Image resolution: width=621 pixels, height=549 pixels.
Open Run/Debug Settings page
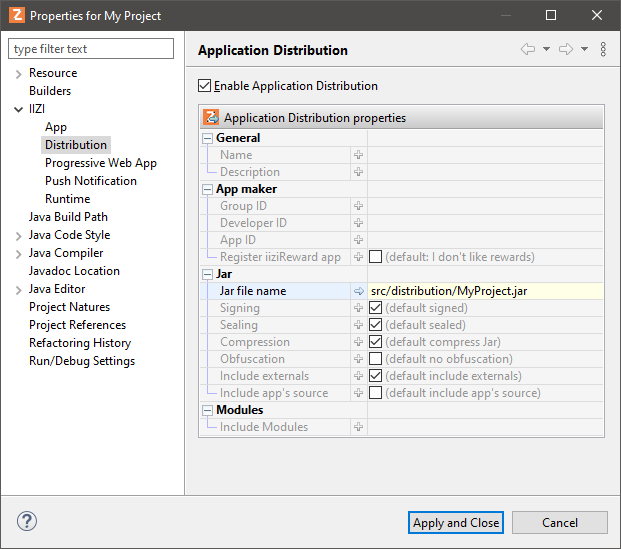pos(82,361)
